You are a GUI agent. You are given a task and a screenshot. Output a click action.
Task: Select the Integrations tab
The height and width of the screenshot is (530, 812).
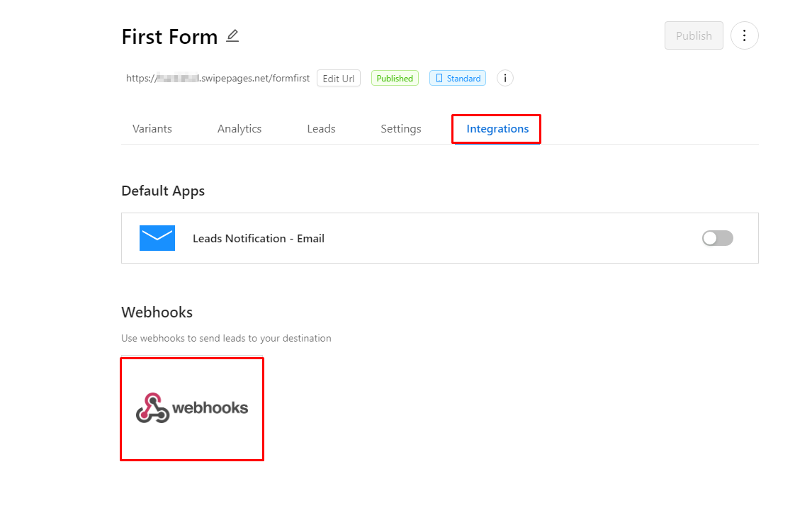click(x=497, y=128)
